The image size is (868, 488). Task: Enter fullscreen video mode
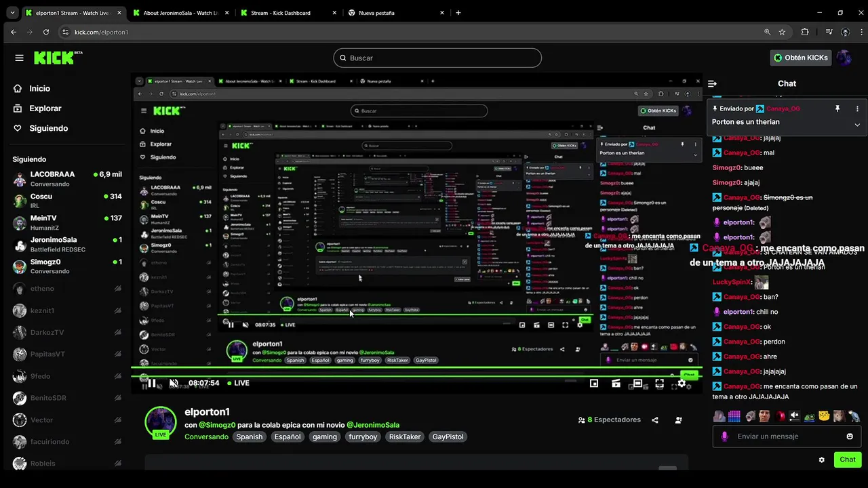pos(659,384)
